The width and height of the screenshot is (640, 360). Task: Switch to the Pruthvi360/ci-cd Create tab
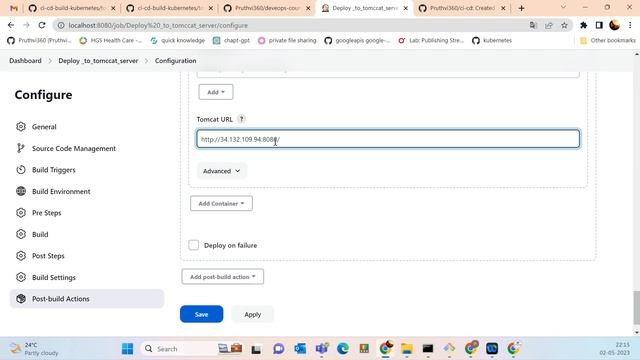tap(462, 8)
